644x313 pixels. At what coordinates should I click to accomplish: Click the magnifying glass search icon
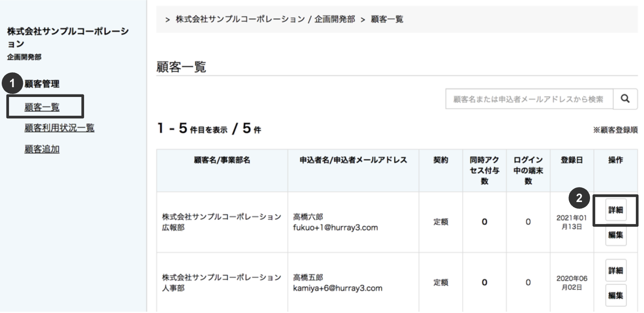tap(626, 99)
